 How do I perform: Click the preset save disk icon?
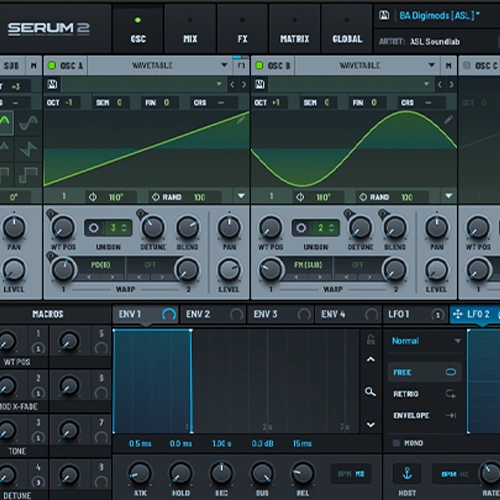coord(384,15)
